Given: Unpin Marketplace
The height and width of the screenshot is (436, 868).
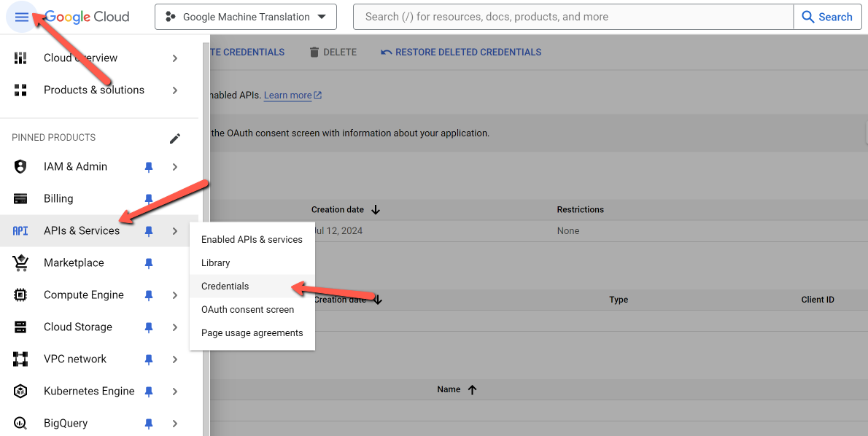Looking at the screenshot, I should point(148,263).
